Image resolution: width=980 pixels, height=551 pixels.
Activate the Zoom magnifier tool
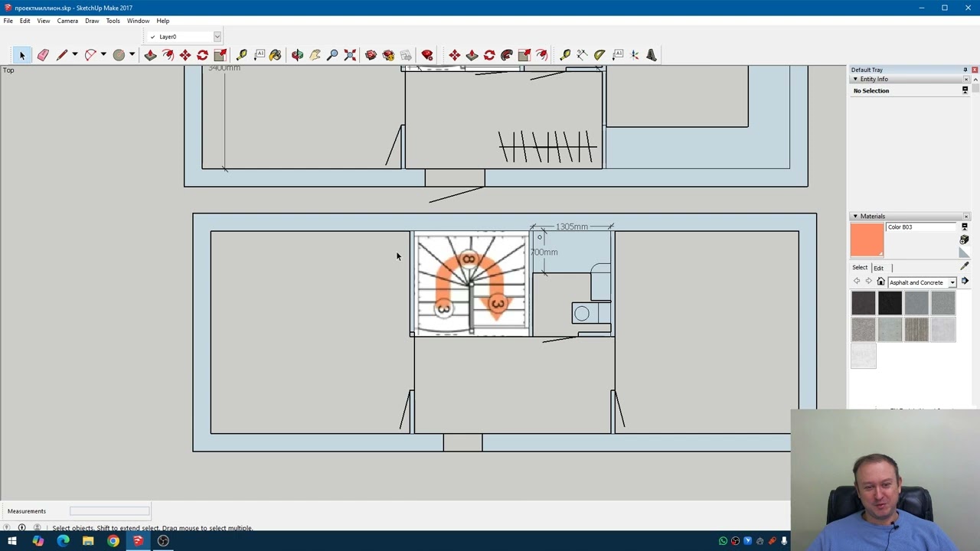pos(332,55)
